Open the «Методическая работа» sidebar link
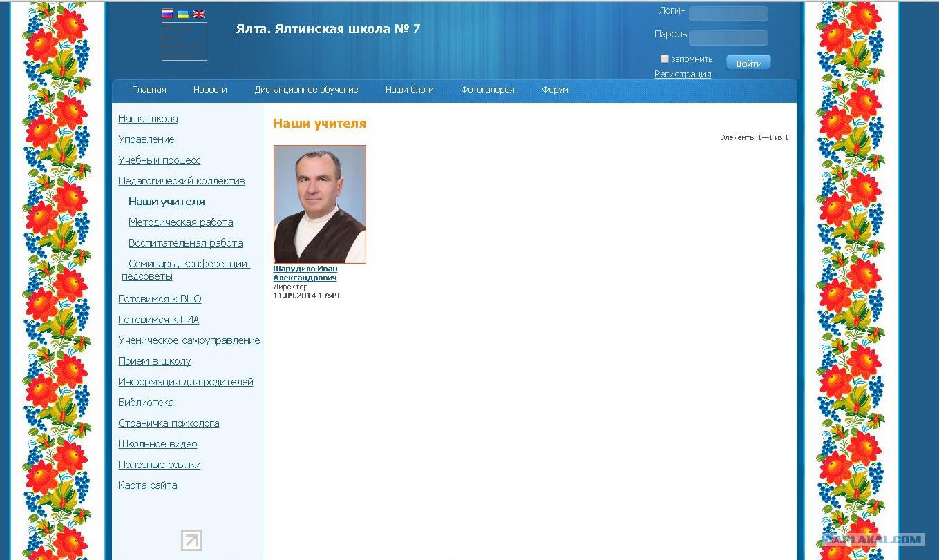The width and height of the screenshot is (939, 560). point(181,222)
